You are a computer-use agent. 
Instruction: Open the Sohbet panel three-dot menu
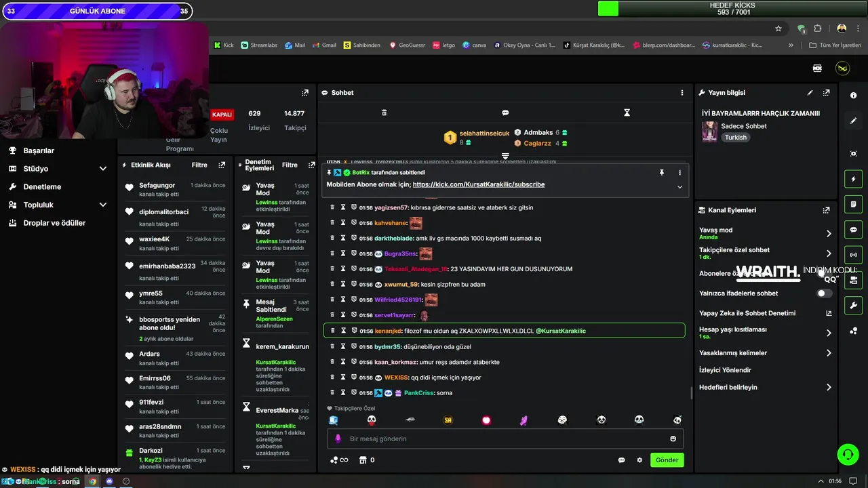(682, 93)
